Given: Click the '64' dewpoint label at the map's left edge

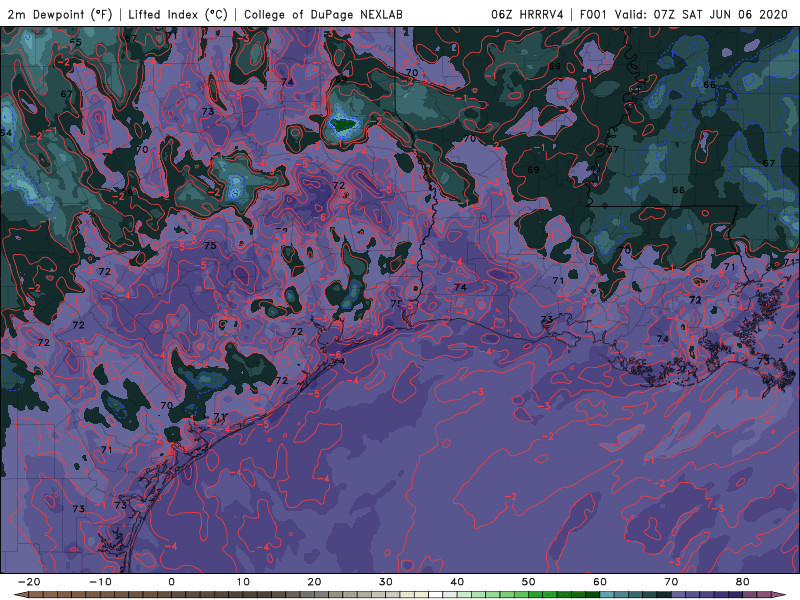Looking at the screenshot, I should (6, 133).
